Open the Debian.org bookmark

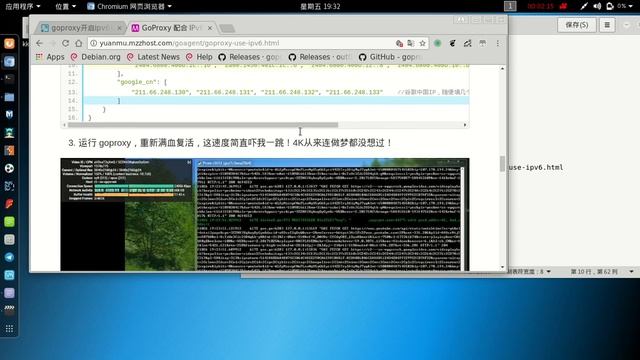tap(96, 57)
